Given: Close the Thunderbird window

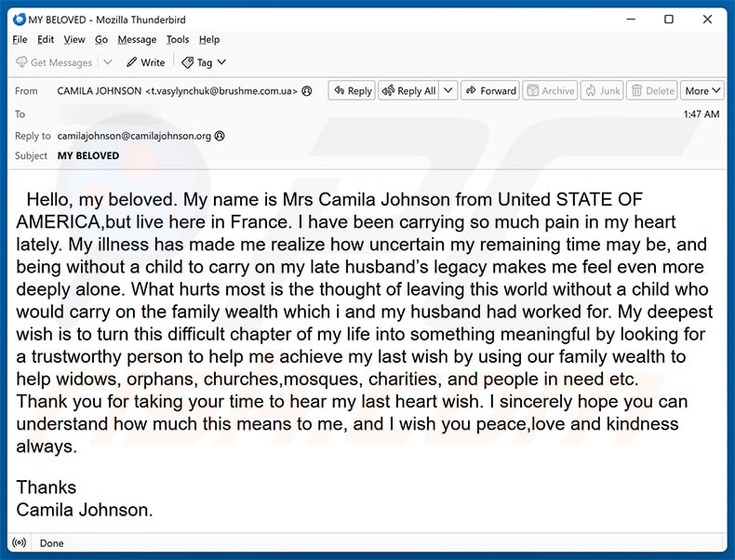Looking at the screenshot, I should [707, 20].
